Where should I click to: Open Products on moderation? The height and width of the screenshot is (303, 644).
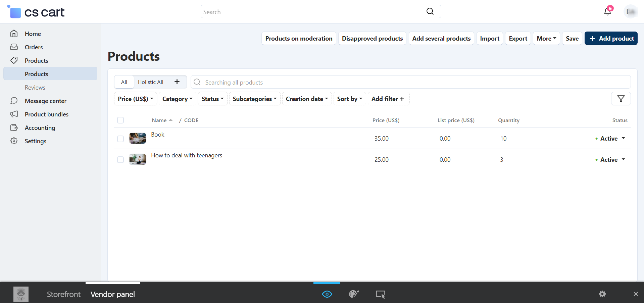click(x=299, y=38)
